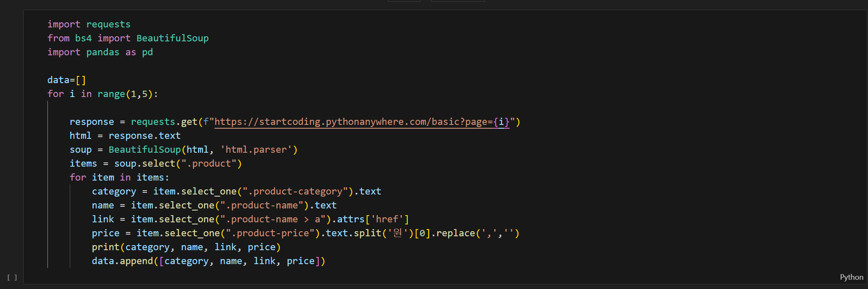Viewport: 868px width, 289px height.
Task: Place cursor on 'requests' in first import line
Action: tap(108, 24)
